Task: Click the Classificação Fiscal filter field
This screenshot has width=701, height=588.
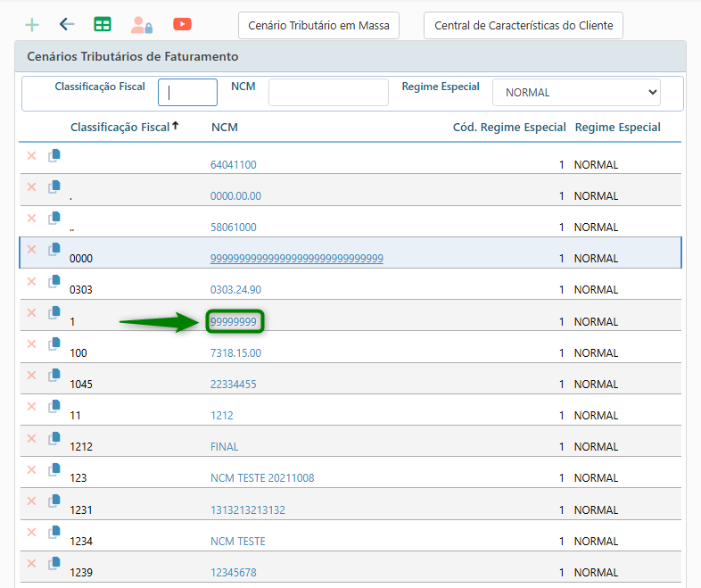Action: click(188, 92)
